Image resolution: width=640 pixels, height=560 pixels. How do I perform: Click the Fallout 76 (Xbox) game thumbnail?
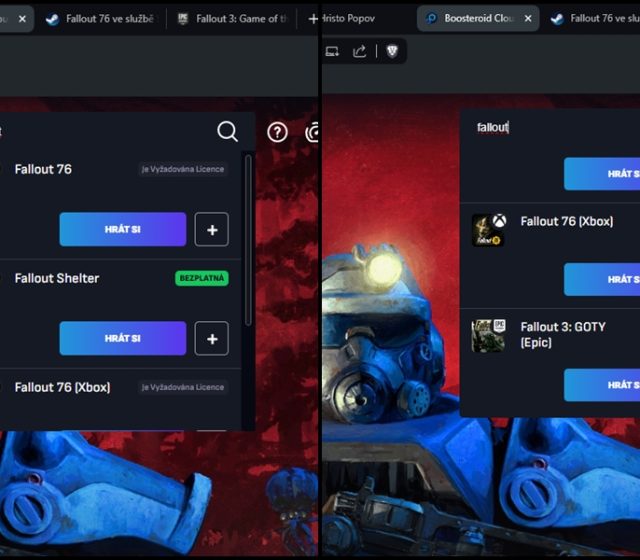[x=488, y=229]
